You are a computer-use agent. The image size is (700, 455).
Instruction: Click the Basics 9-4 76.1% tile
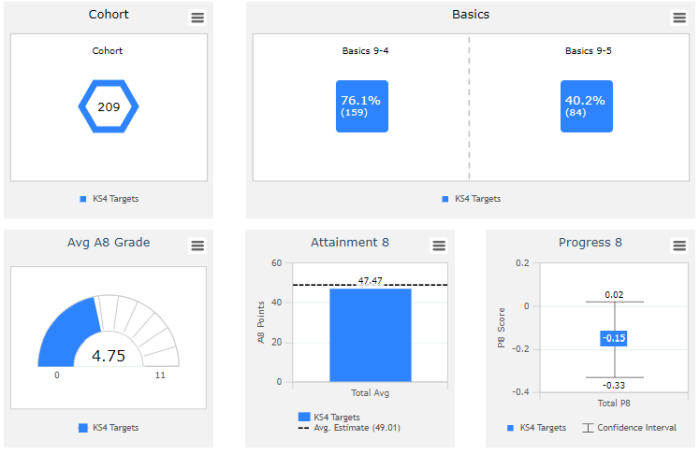tap(361, 106)
